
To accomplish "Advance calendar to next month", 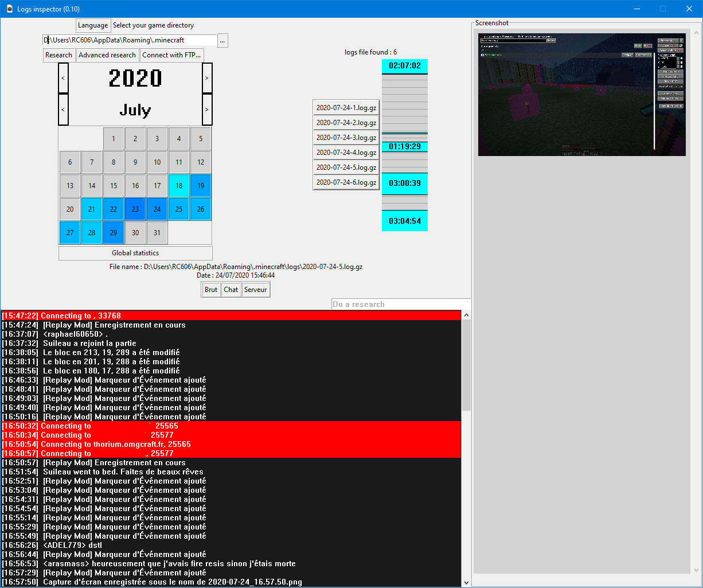I will (x=206, y=110).
